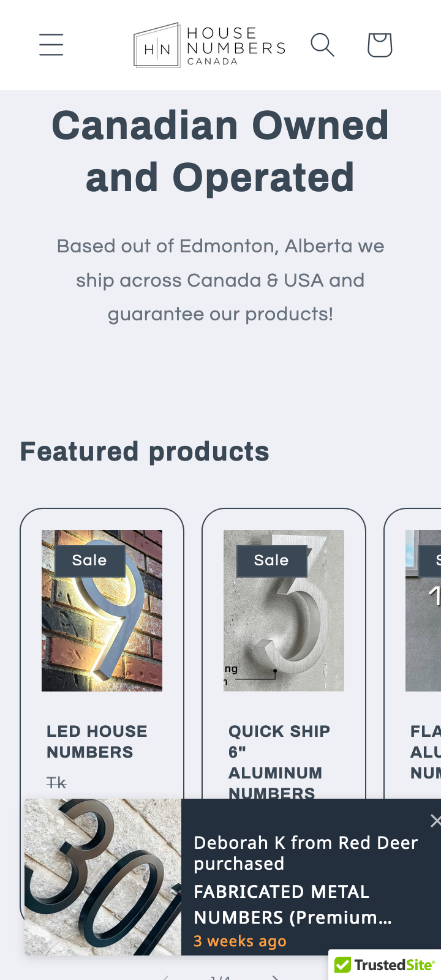Image resolution: width=441 pixels, height=980 pixels.
Task: Open the TrustedSite badge
Action: [385, 965]
